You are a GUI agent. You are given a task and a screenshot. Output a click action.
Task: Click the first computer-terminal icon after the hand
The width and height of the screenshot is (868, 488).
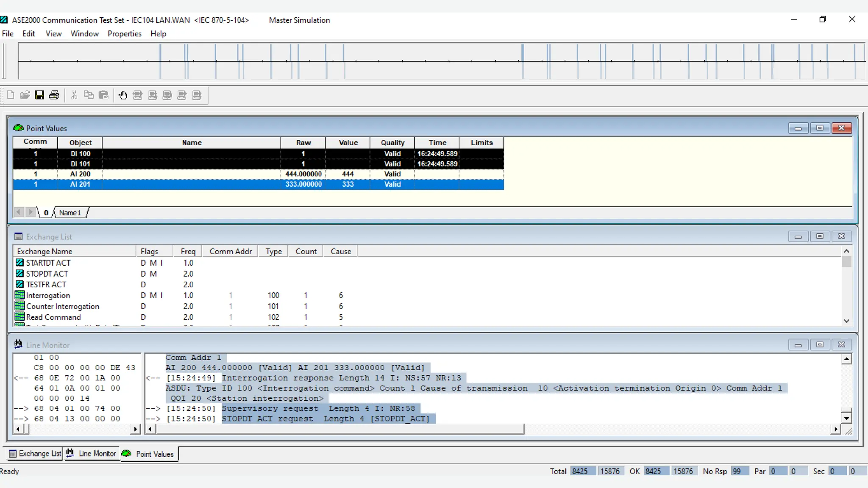click(137, 95)
